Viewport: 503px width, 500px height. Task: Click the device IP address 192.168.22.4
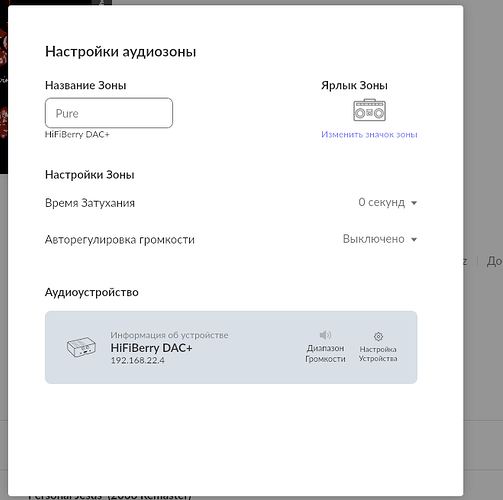tap(138, 360)
